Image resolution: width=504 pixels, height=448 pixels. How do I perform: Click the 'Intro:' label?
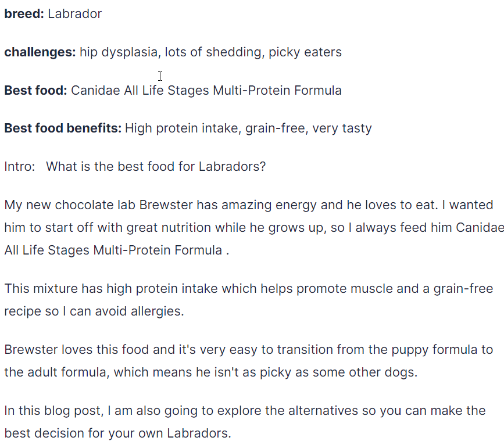point(20,166)
